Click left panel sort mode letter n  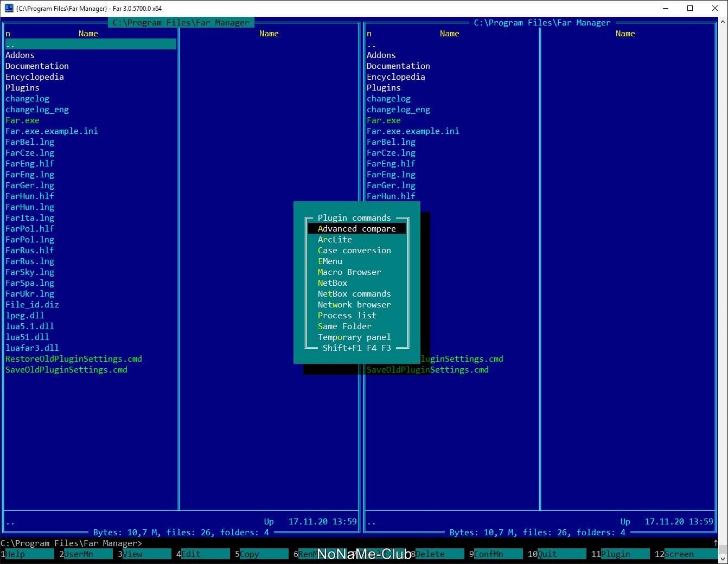point(8,34)
